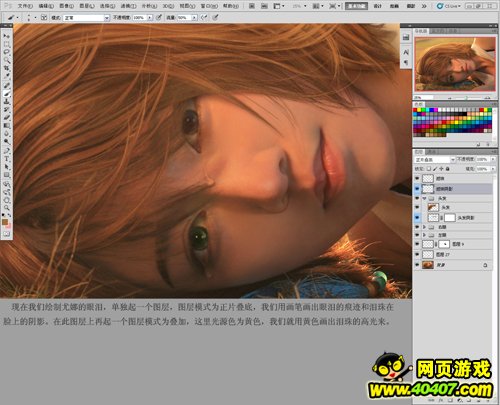
Task: Expand the 左眼 layer group
Action: 424,235
